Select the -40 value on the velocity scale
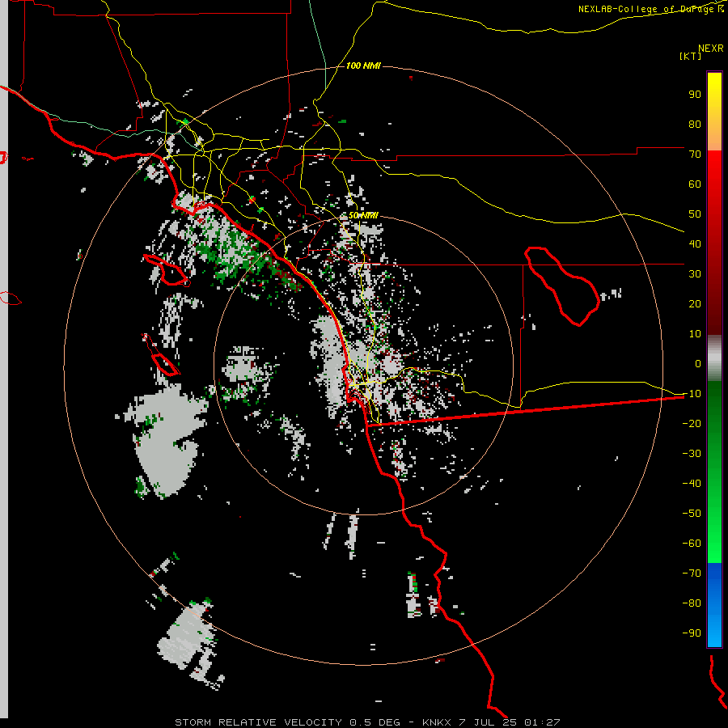The image size is (728, 728). point(692,484)
